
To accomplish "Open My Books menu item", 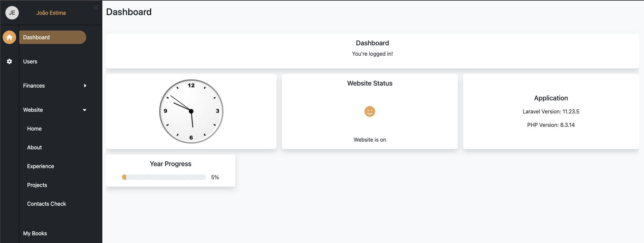I will (35, 233).
